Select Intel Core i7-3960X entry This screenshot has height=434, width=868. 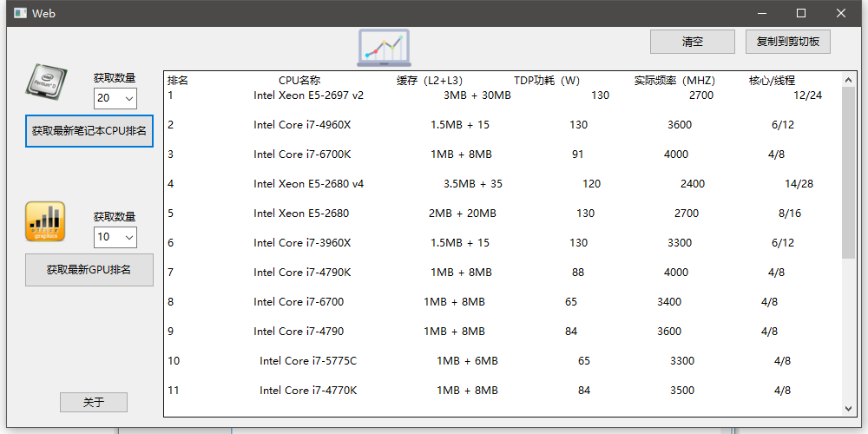(x=302, y=243)
